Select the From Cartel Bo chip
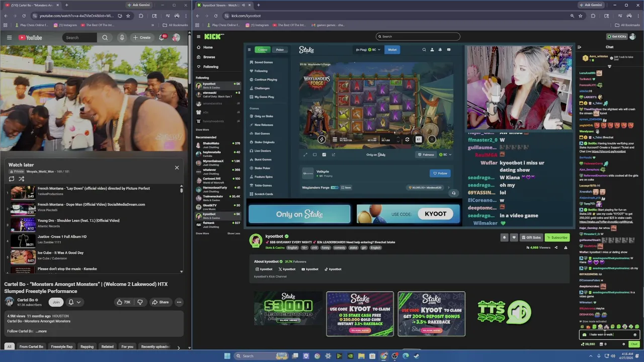 [31, 346]
